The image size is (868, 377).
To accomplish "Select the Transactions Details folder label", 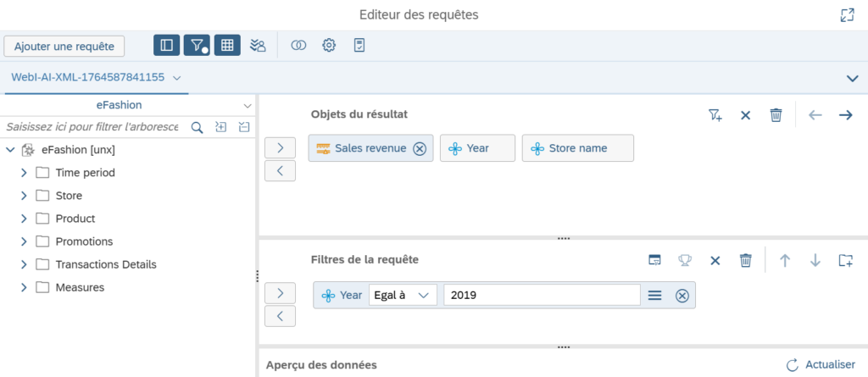I will point(106,264).
